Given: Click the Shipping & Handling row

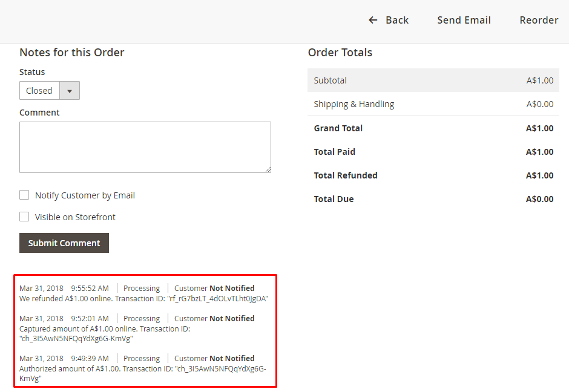Looking at the screenshot, I should point(433,104).
